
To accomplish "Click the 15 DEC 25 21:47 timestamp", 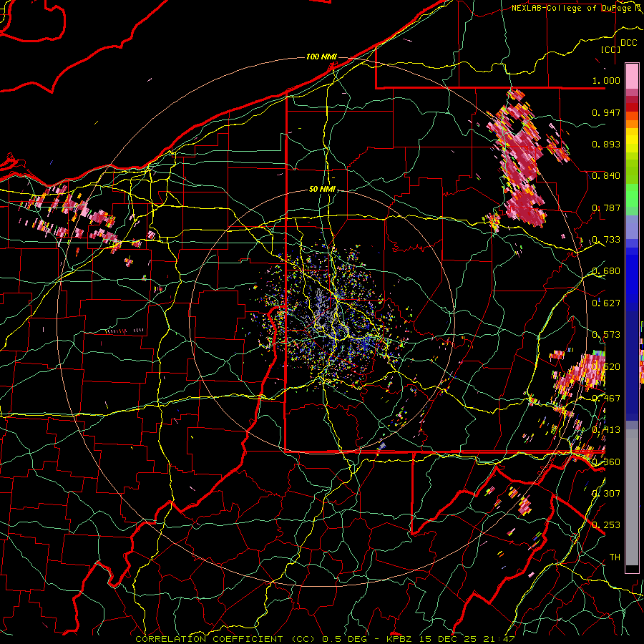I will click(x=469, y=639).
